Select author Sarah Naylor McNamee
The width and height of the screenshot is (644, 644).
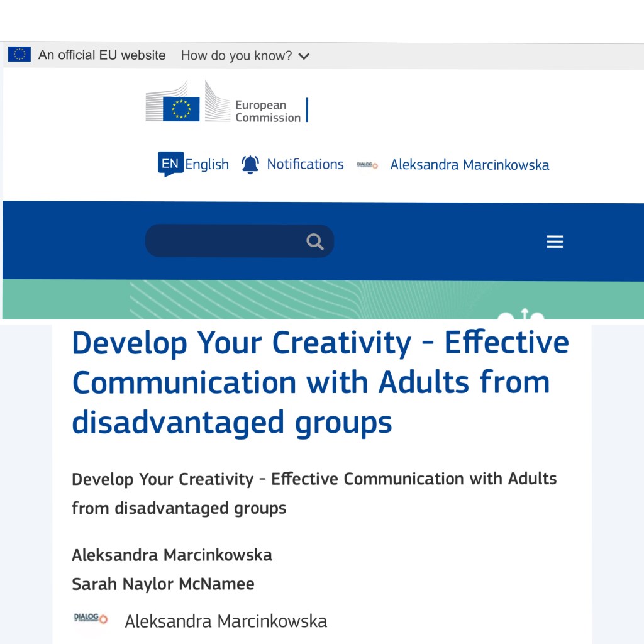point(163,584)
